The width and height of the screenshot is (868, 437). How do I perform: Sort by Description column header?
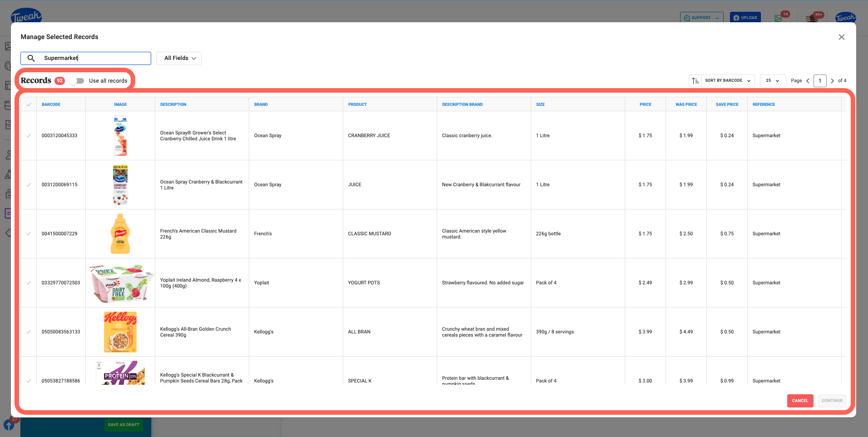pos(173,104)
